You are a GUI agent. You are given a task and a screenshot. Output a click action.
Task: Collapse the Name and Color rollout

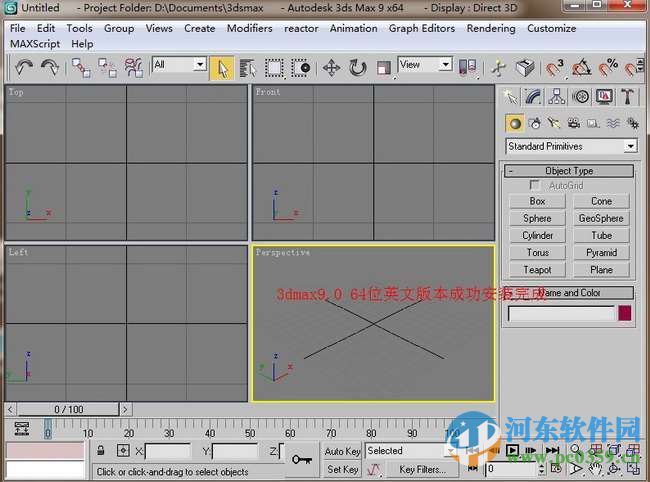tap(569, 293)
